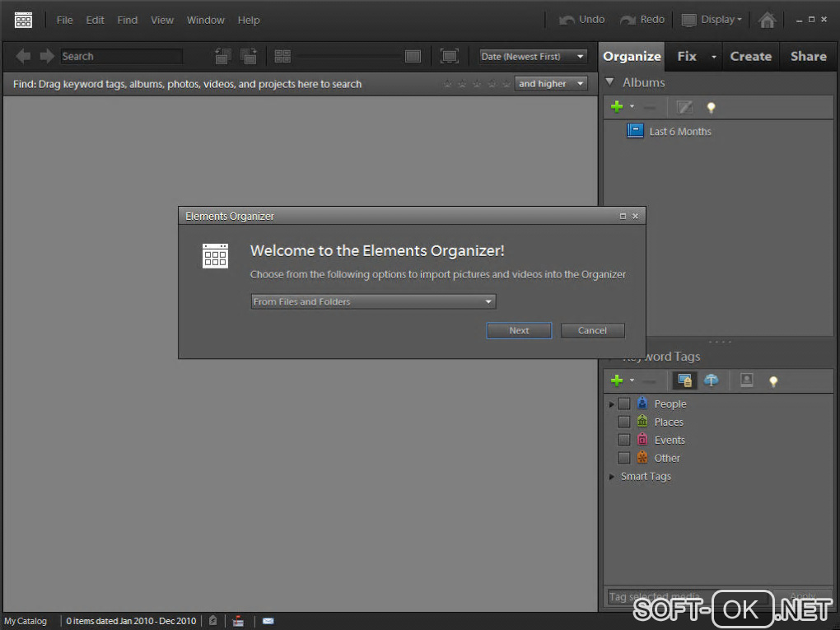
Task: Open the Fix tab dropdown arrow
Action: pos(713,56)
